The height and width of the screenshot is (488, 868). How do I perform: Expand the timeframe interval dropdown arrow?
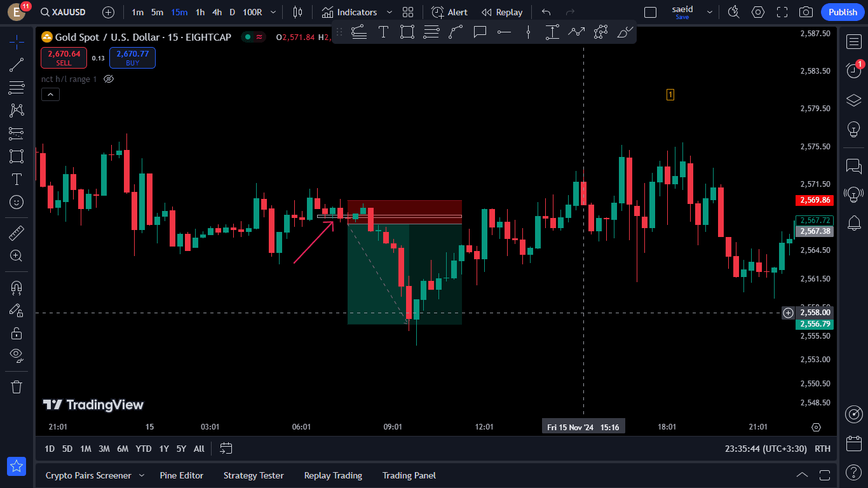pos(273,12)
